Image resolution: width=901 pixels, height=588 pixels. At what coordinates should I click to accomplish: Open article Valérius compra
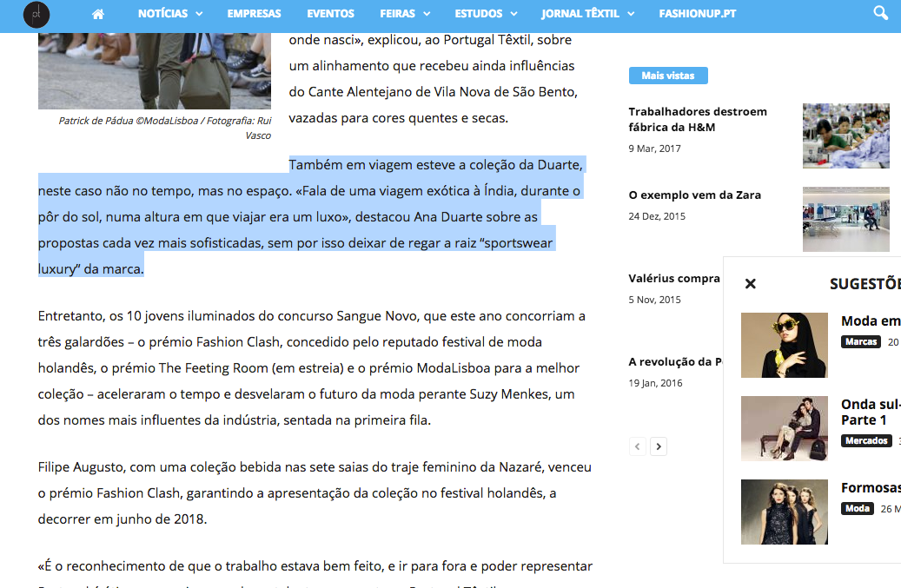tap(674, 279)
